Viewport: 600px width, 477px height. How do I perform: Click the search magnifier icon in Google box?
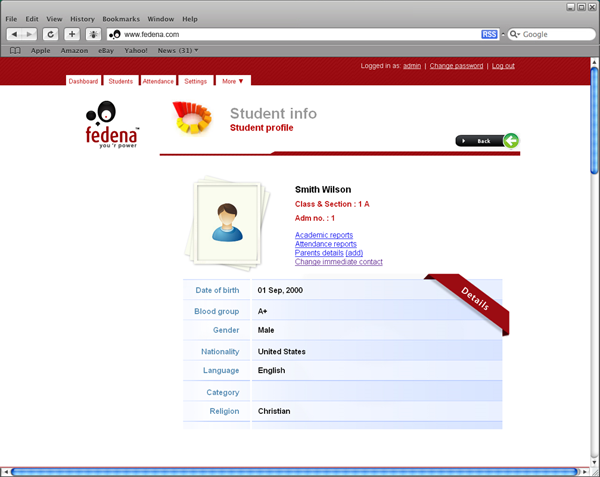coord(514,34)
